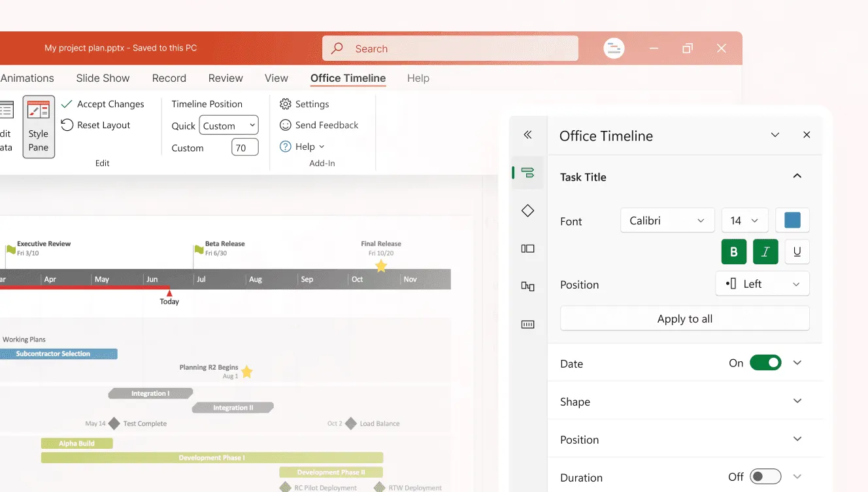Viewport: 868px width, 492px height.
Task: Click the Accept Changes checkmark
Action: tap(67, 104)
